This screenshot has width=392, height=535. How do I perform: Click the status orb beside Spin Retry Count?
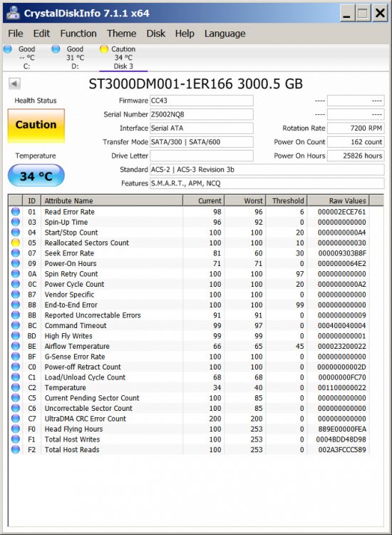click(16, 274)
